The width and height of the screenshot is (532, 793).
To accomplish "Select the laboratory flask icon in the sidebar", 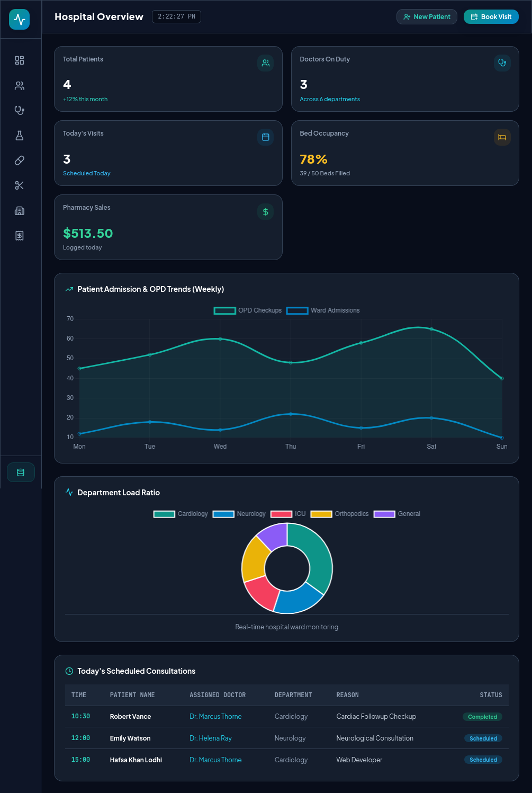I will [x=20, y=136].
